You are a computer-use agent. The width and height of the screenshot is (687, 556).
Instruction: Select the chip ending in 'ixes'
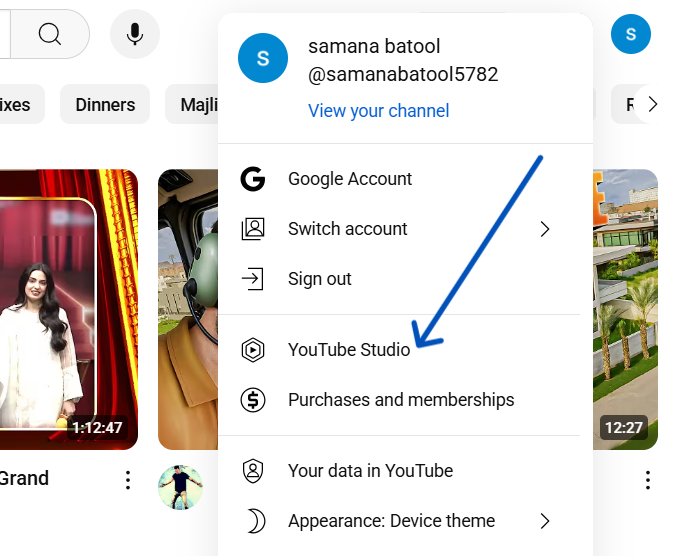click(20, 104)
